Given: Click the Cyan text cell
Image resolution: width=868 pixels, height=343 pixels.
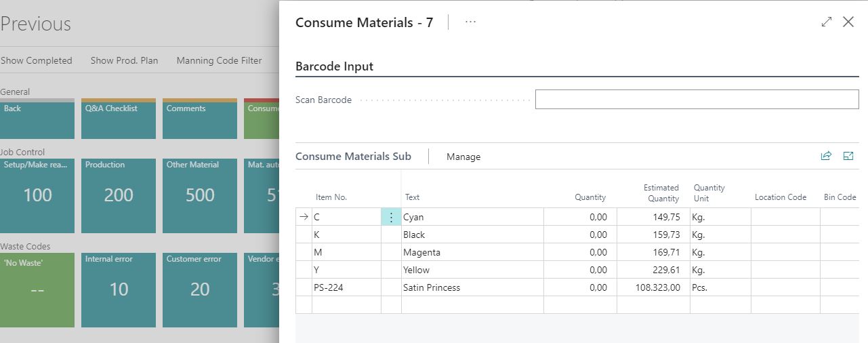Looking at the screenshot, I should [472, 217].
